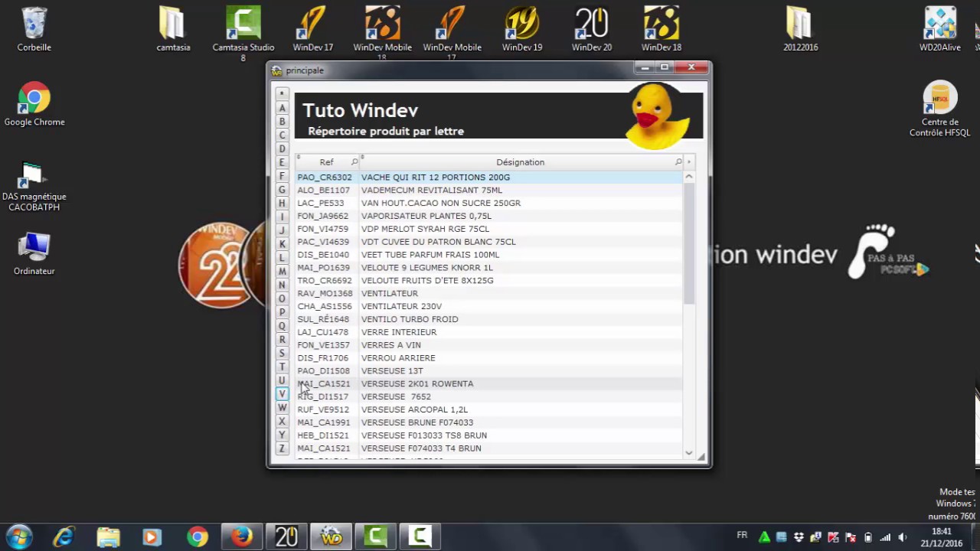Click the table scroll down arrow
Image resolution: width=980 pixels, height=551 pixels.
coord(689,453)
